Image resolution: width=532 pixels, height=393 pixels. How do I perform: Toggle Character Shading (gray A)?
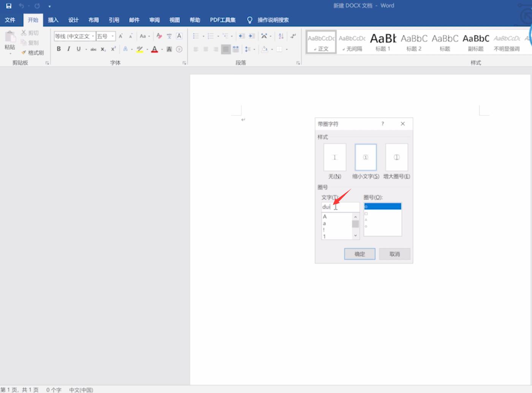[x=169, y=49]
